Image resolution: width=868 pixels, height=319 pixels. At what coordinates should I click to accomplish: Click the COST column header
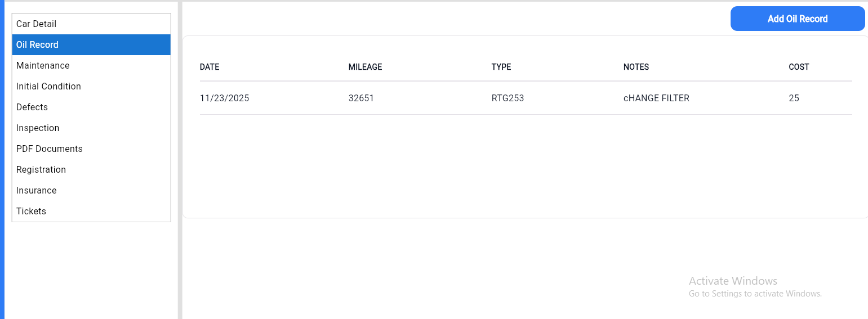[x=799, y=67]
